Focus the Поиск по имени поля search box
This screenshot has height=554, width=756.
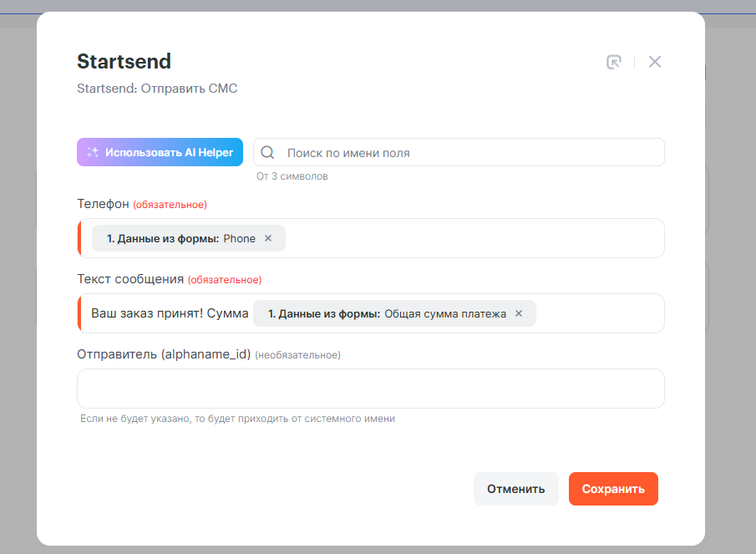tap(468, 153)
